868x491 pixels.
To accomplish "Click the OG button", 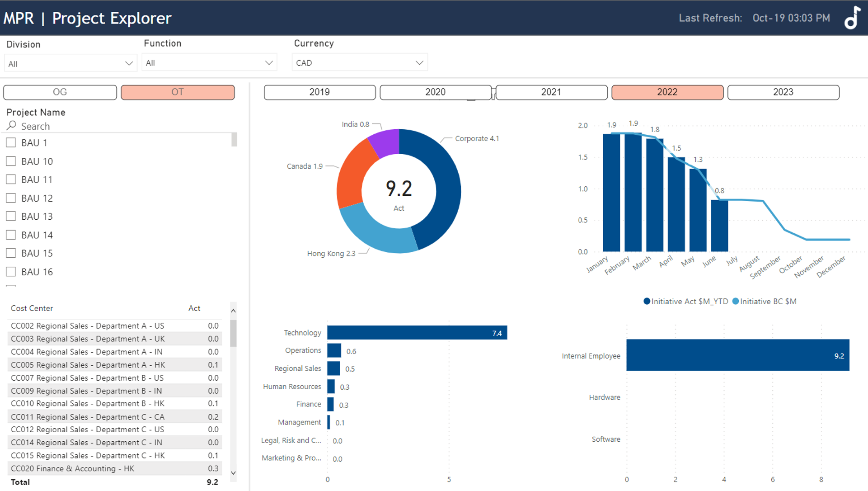I will (60, 92).
